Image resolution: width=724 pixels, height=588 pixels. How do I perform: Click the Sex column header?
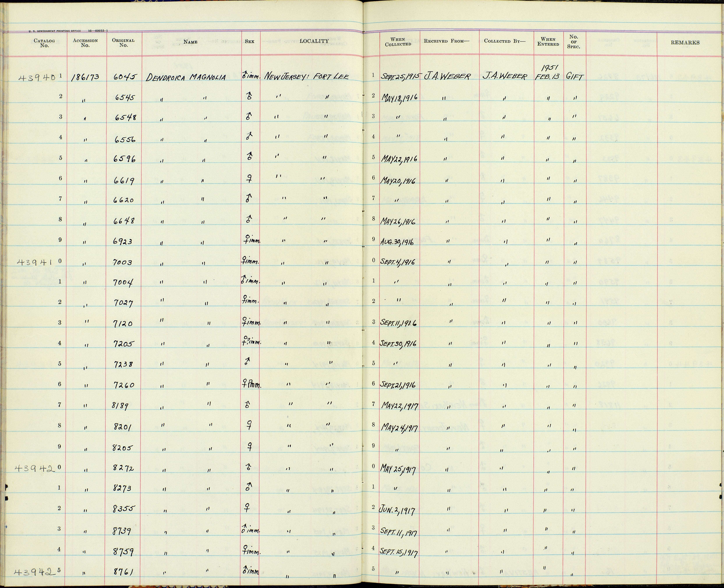pos(249,42)
